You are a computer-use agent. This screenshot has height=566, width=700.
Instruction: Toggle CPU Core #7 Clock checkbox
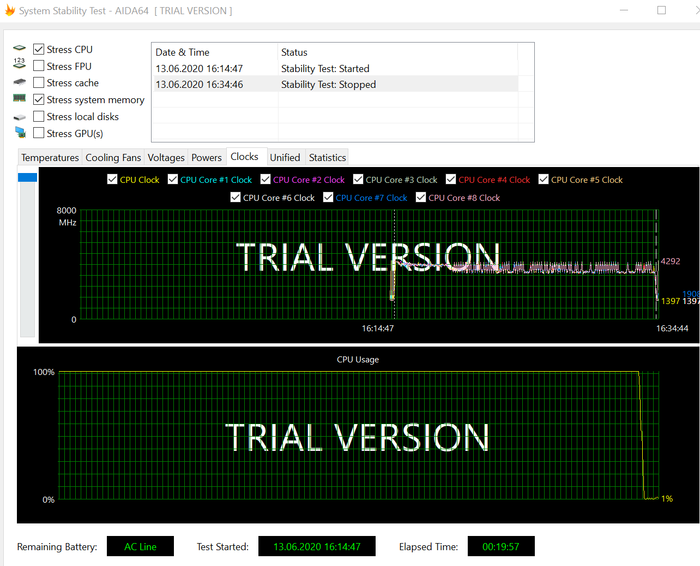click(x=328, y=197)
